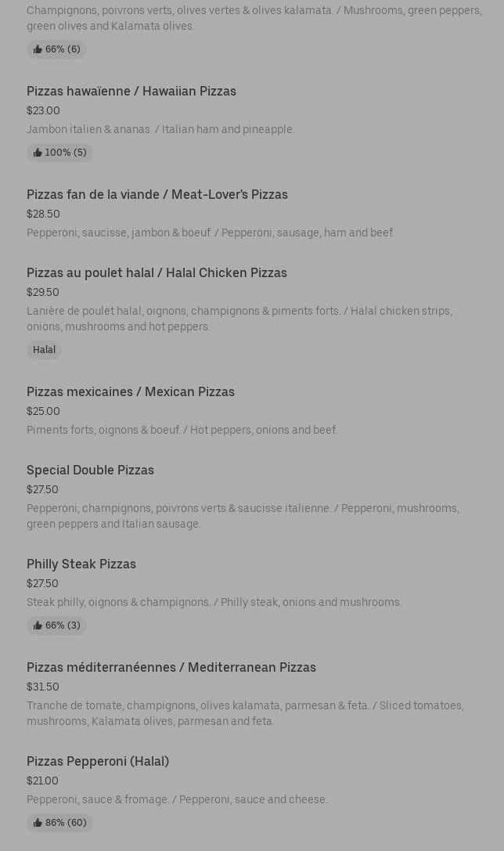Viewport: 504px width, 851px height.
Task: Click the $31.50 Mediterranean pizza price
Action: pyautogui.click(x=42, y=687)
